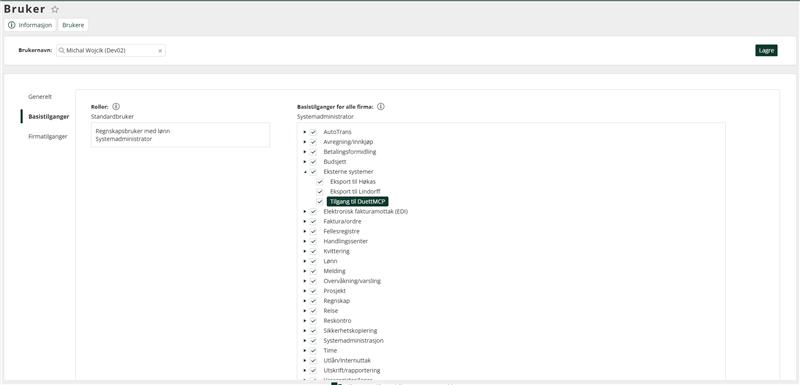Focus the Brukernavn search field
The image size is (800, 385).
point(111,50)
